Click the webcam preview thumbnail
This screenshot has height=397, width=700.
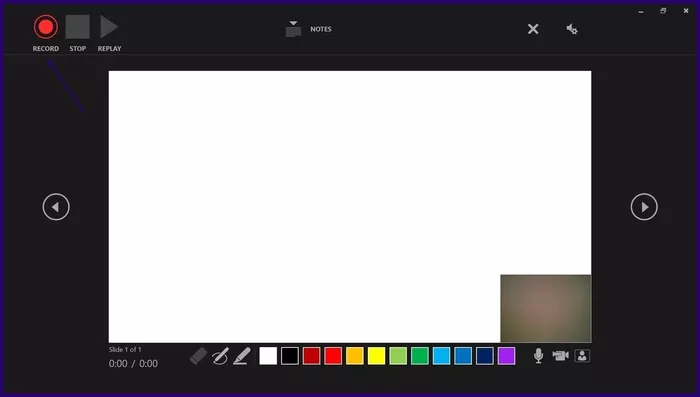(x=546, y=309)
